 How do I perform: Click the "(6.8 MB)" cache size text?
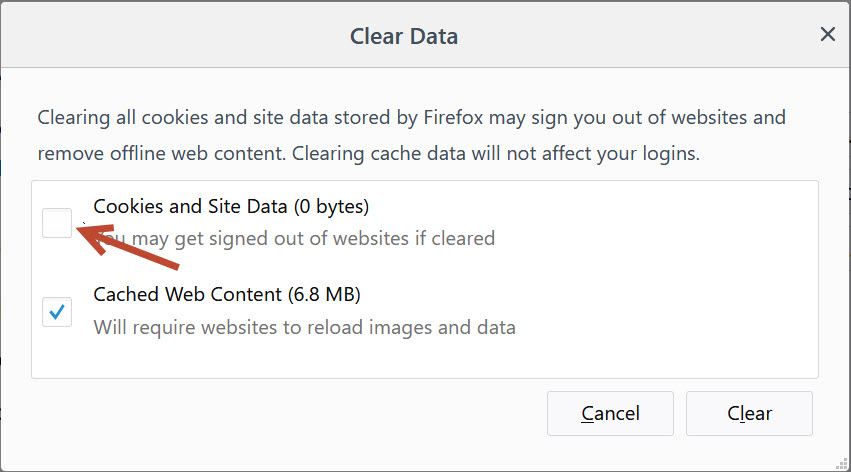(324, 295)
